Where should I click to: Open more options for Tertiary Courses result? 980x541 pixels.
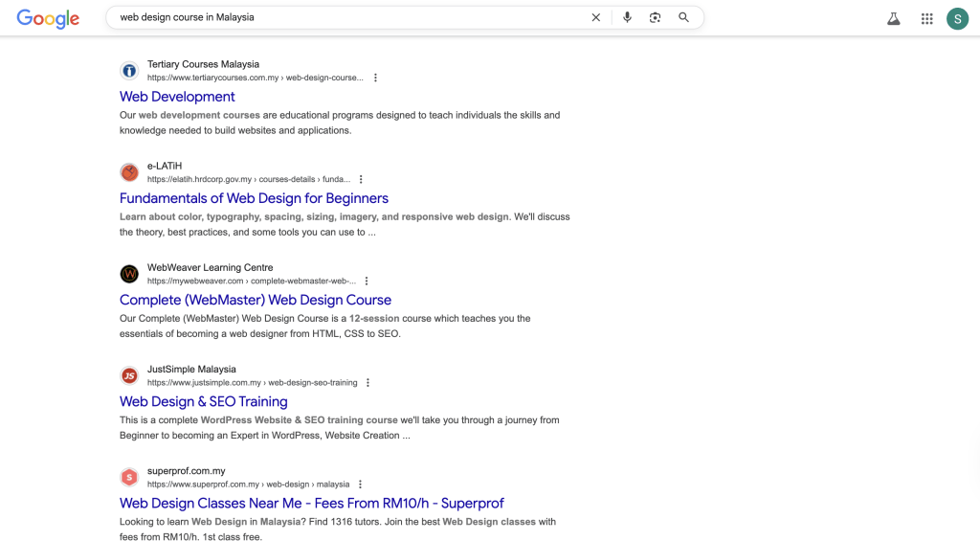pos(375,78)
